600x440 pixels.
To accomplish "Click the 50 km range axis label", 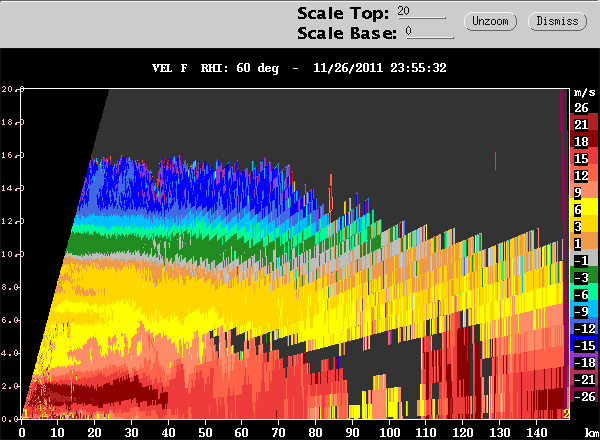I will tap(205, 432).
